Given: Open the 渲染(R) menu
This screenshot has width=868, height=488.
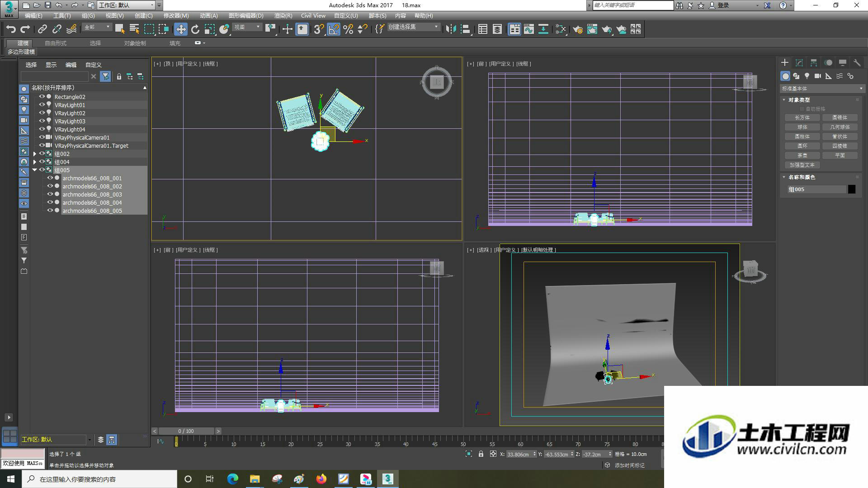Looking at the screenshot, I should pyautogui.click(x=283, y=16).
